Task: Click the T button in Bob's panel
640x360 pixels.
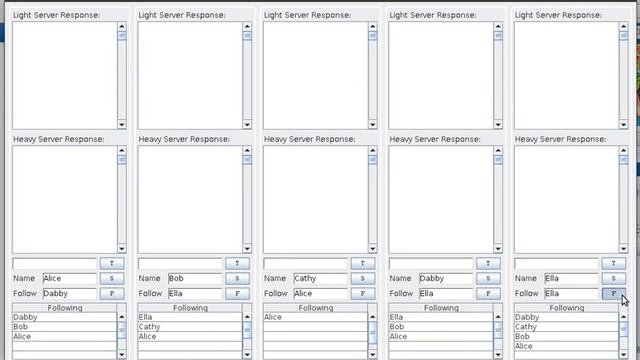Action: click(x=237, y=263)
